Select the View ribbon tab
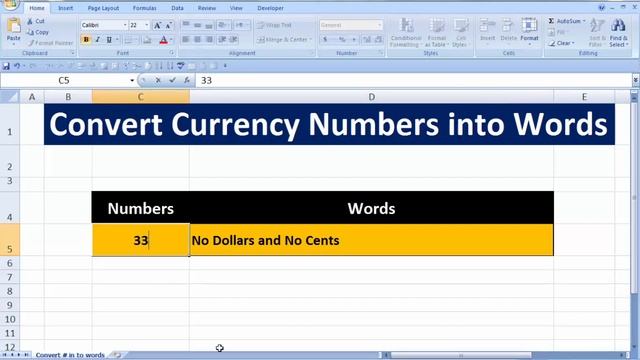Viewport: 640px width, 360px height. pyautogui.click(x=236, y=8)
